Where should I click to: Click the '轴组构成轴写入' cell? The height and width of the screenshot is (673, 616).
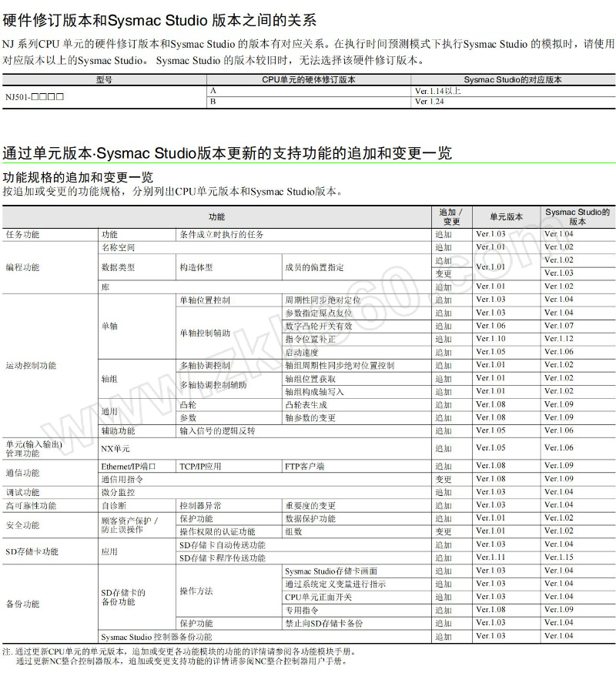315,392
